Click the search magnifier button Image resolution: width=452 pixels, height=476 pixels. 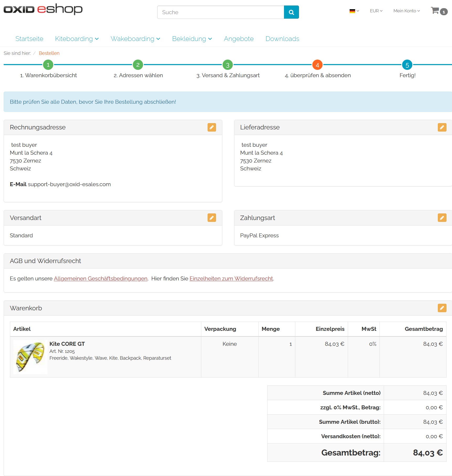pos(291,12)
